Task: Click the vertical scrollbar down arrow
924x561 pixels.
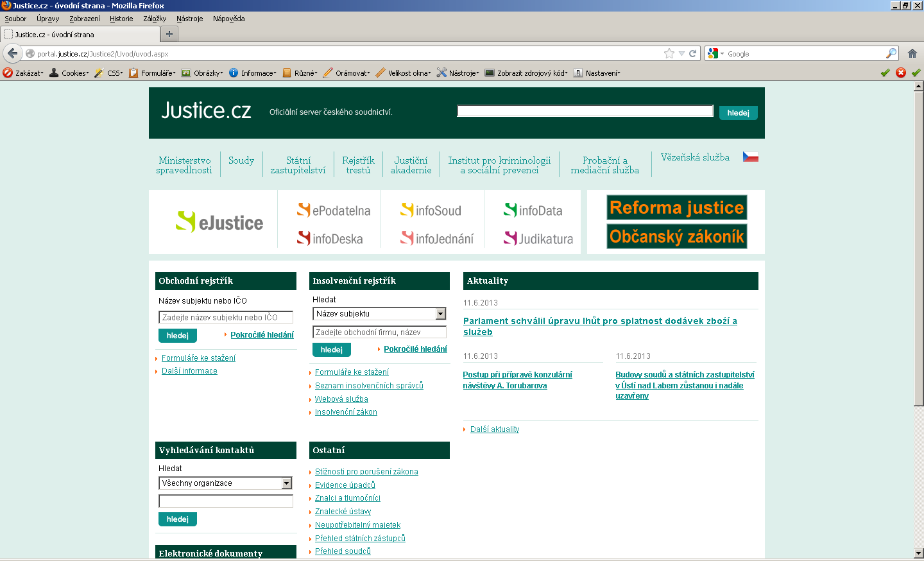Action: [919, 553]
